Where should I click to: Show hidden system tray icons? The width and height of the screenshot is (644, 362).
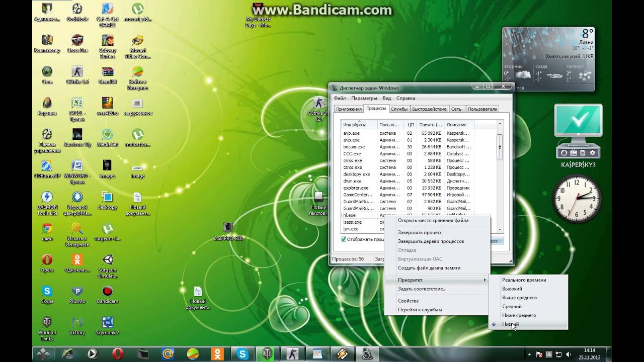click(x=529, y=354)
